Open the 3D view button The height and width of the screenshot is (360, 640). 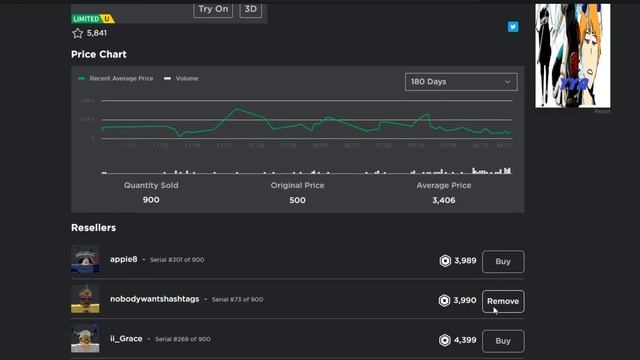coord(251,10)
